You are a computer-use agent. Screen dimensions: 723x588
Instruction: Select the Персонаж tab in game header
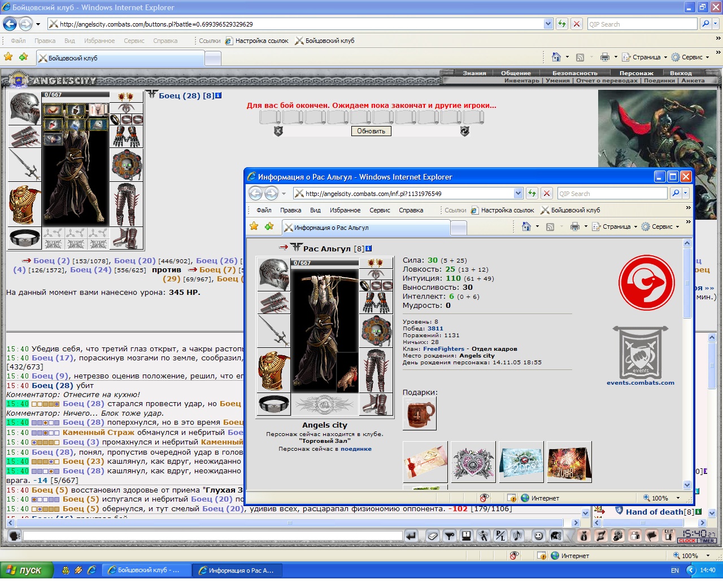click(x=636, y=73)
